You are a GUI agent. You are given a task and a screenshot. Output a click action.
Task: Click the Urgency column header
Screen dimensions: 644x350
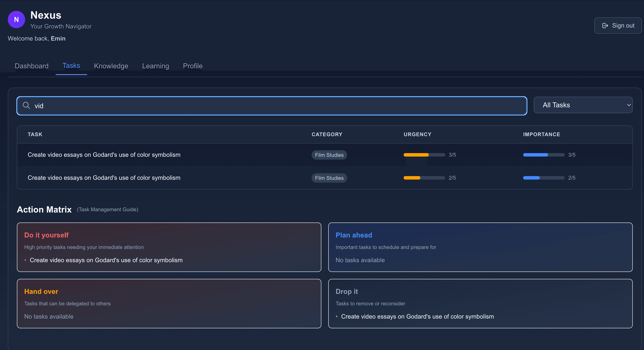pos(417,134)
